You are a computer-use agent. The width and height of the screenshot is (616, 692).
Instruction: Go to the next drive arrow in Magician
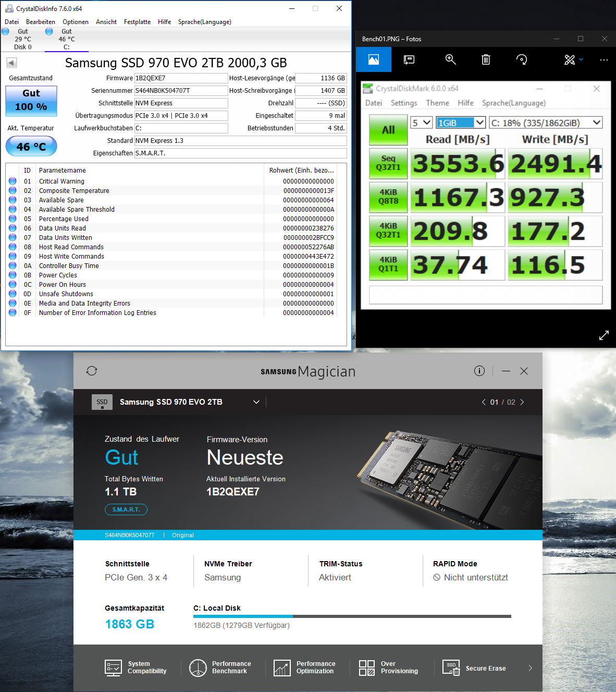point(522,402)
